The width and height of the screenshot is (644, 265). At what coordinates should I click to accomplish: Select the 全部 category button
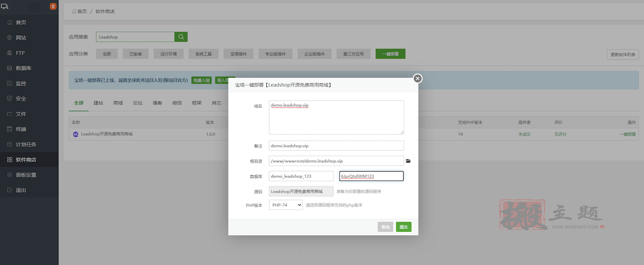pos(107,54)
